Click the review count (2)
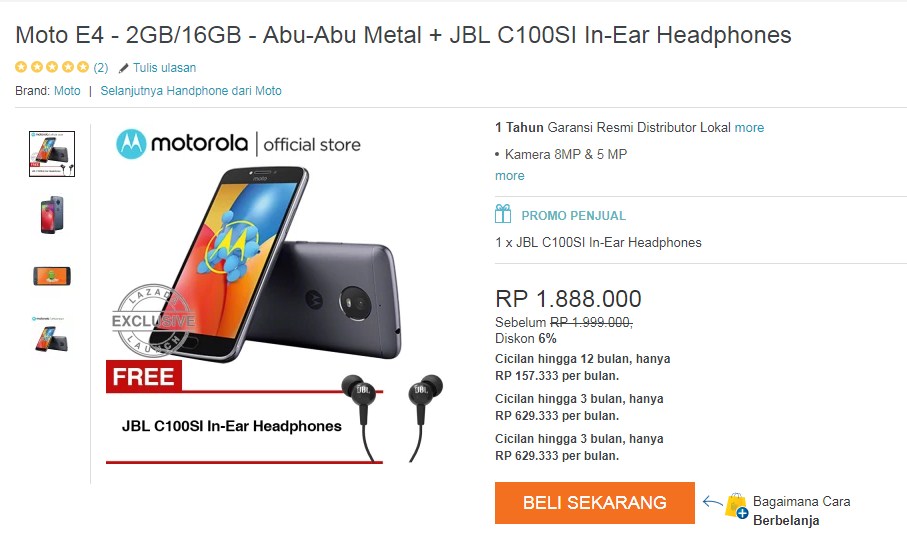Viewport: 907px width, 542px height. tap(101, 68)
